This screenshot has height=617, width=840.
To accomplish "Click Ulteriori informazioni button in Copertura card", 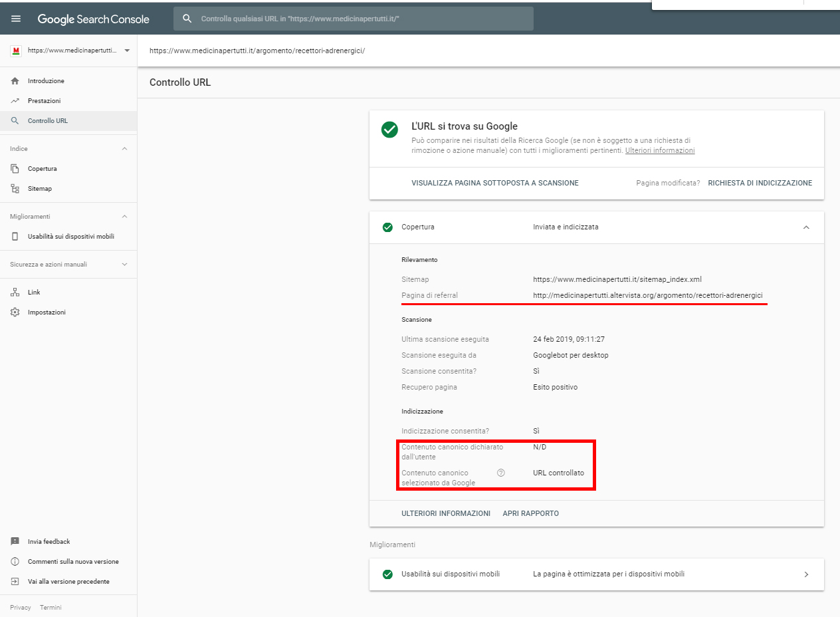I will pos(446,513).
